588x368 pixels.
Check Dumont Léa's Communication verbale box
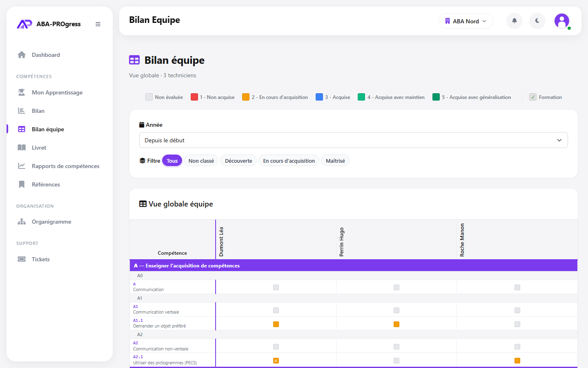point(276,310)
